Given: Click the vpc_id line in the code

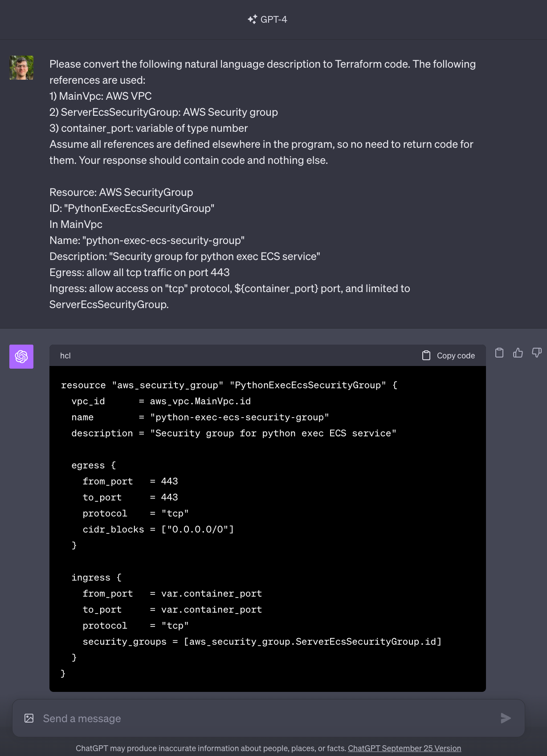Looking at the screenshot, I should pyautogui.click(x=161, y=401).
